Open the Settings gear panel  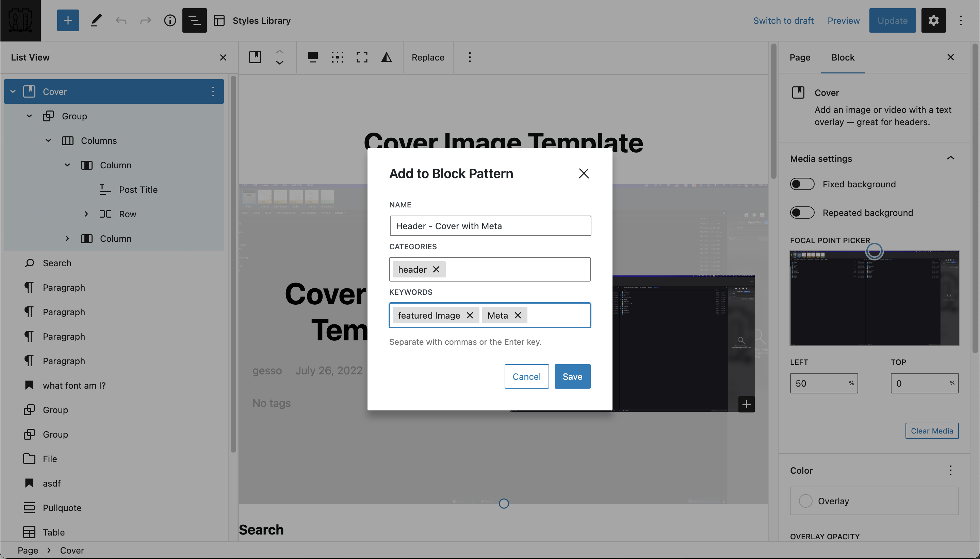point(933,20)
